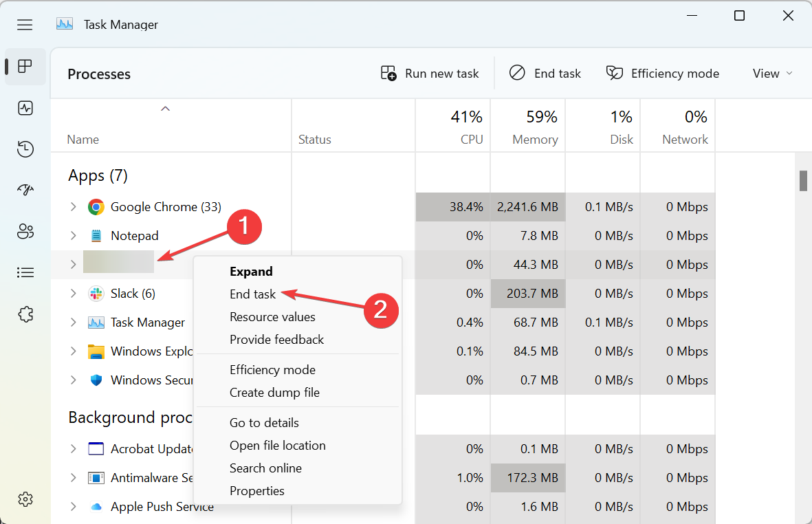Expand the Task Manager process group
The width and height of the screenshot is (812, 524).
(73, 323)
